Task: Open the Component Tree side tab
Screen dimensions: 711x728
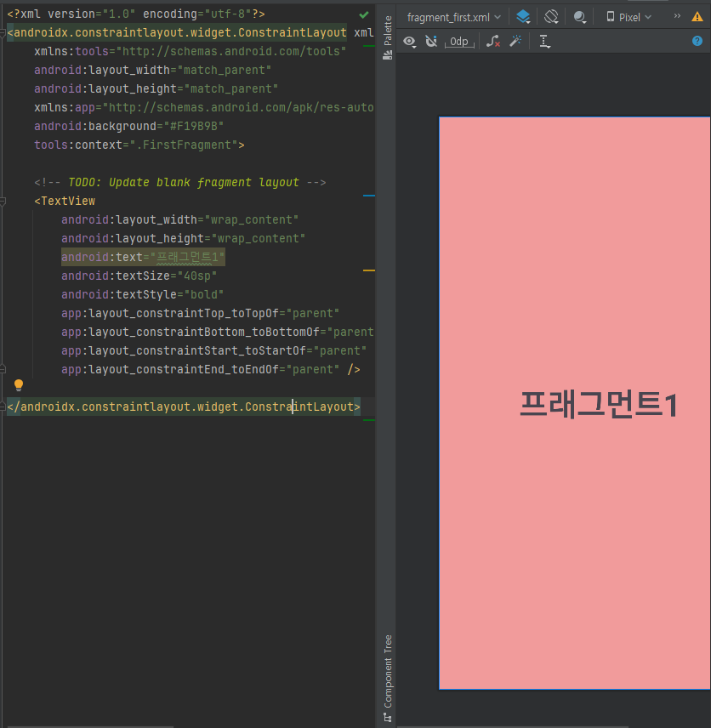Action: click(x=387, y=678)
